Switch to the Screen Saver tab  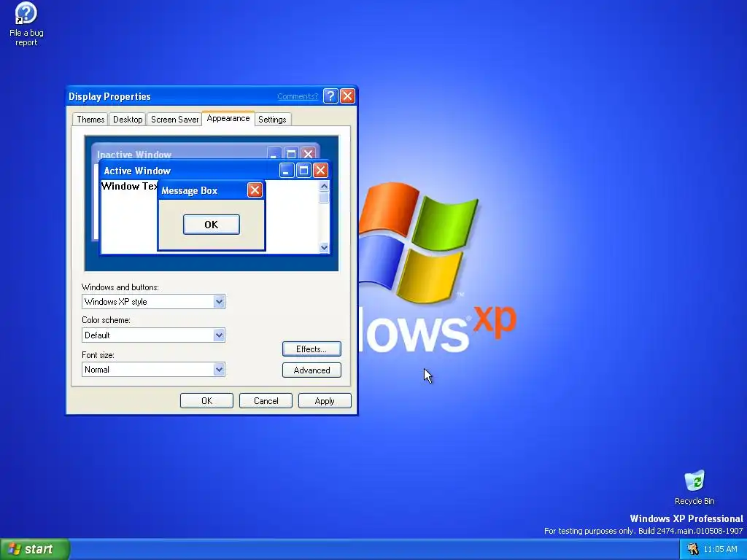click(x=174, y=120)
